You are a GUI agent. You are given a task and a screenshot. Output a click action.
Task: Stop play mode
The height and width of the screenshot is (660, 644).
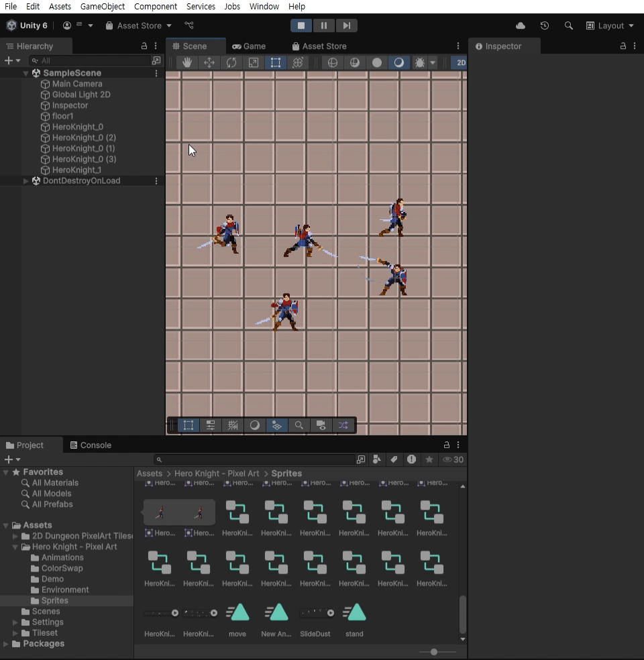[x=301, y=25]
